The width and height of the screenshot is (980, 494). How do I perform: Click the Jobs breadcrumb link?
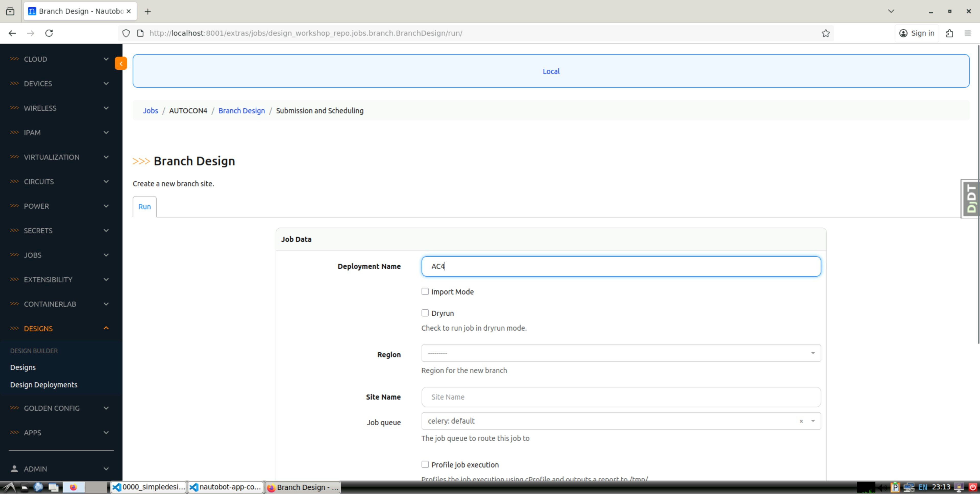coord(150,111)
